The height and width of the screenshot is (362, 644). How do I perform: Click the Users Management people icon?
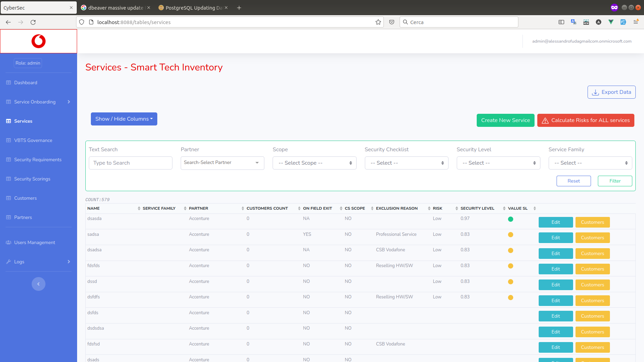point(9,242)
